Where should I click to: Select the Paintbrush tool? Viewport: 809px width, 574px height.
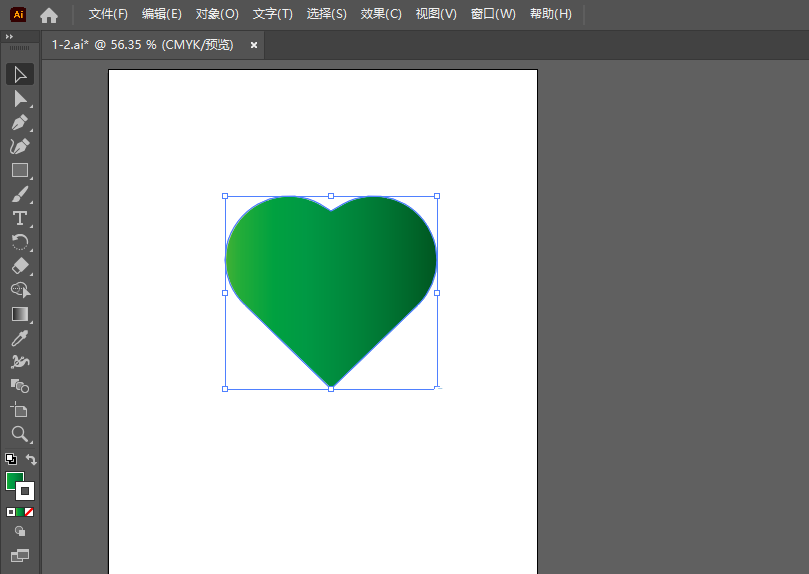19,195
